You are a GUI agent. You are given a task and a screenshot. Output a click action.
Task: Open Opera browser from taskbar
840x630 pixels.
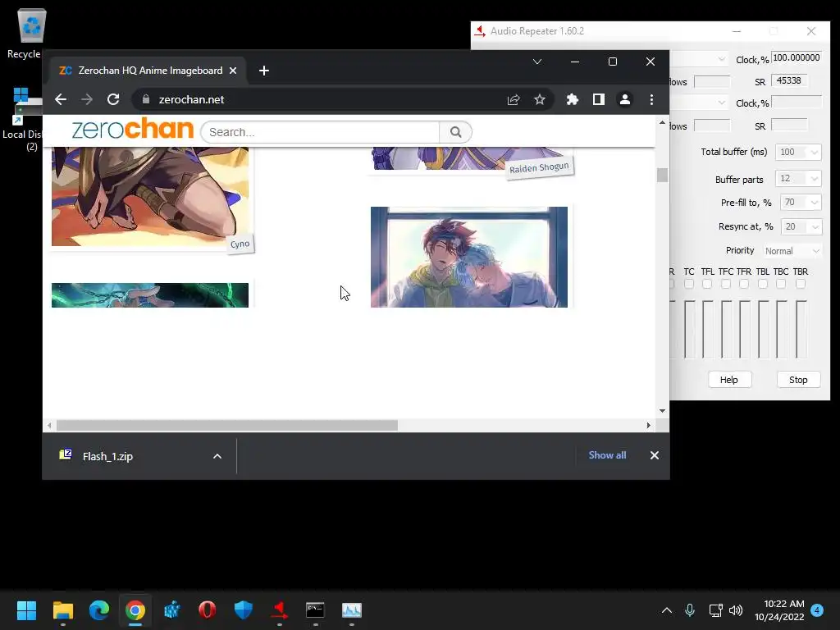[x=208, y=610]
